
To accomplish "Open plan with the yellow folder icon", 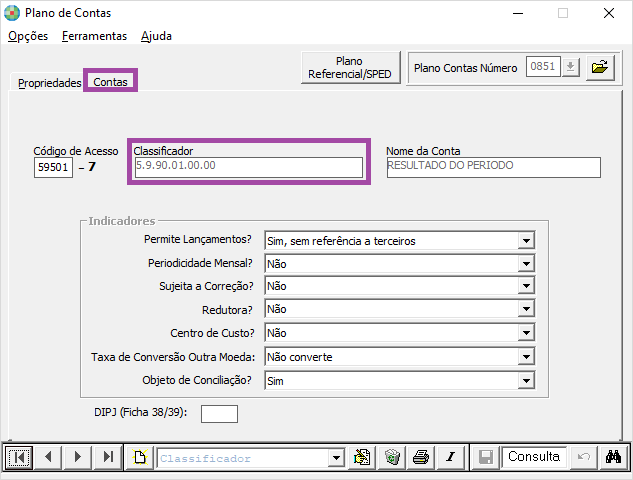I will tap(600, 67).
